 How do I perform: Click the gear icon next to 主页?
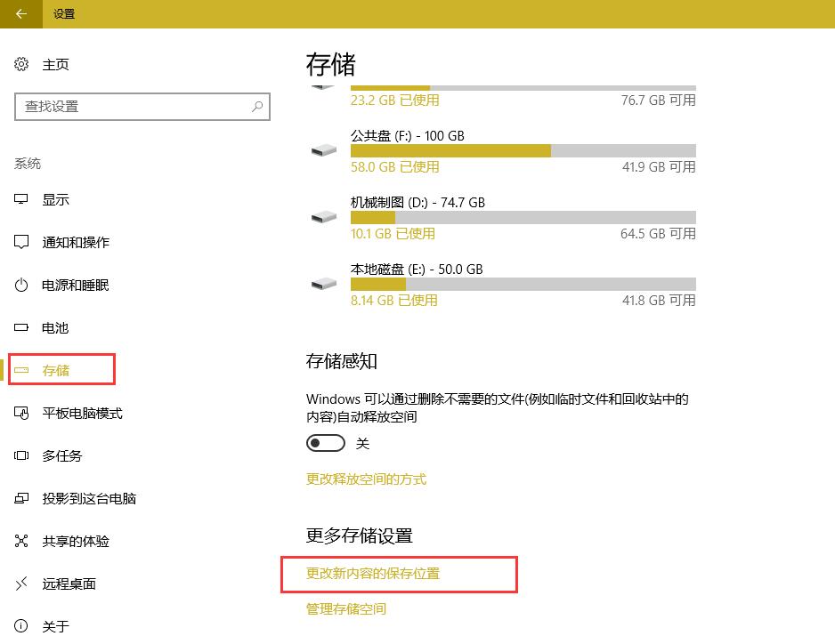21,64
